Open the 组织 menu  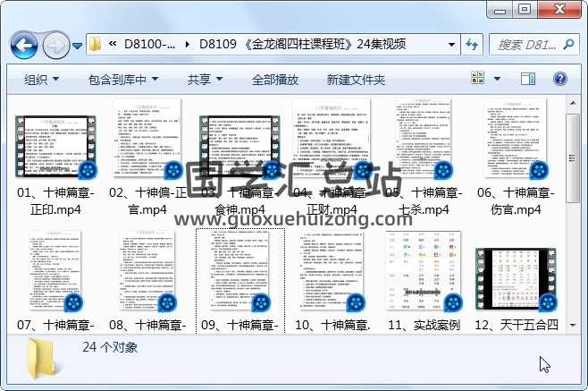(41, 80)
